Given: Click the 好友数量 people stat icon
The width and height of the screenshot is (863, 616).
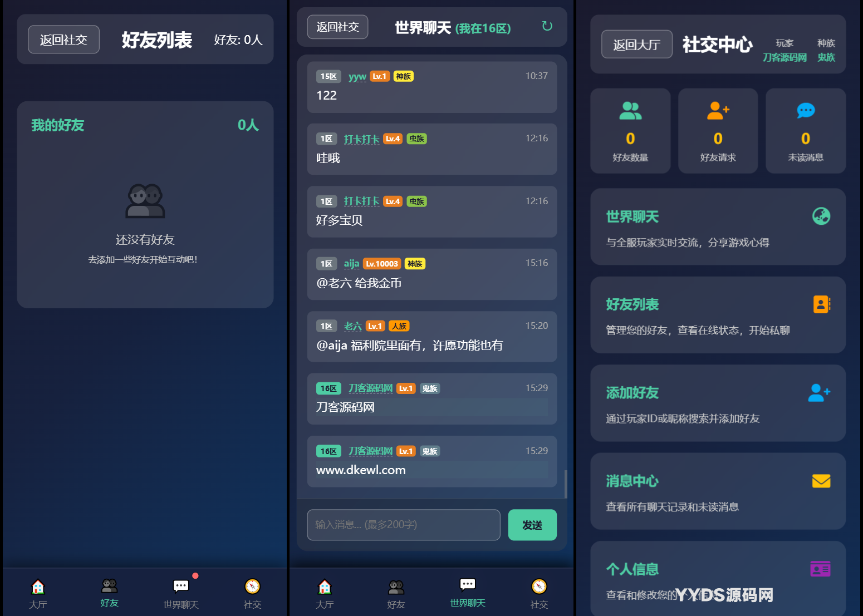Looking at the screenshot, I should click(630, 110).
